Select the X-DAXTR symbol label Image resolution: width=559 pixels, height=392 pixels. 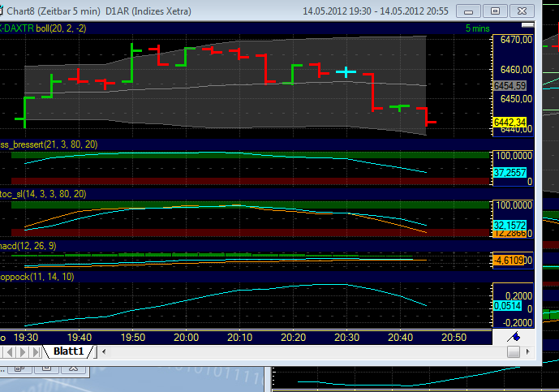click(17, 28)
